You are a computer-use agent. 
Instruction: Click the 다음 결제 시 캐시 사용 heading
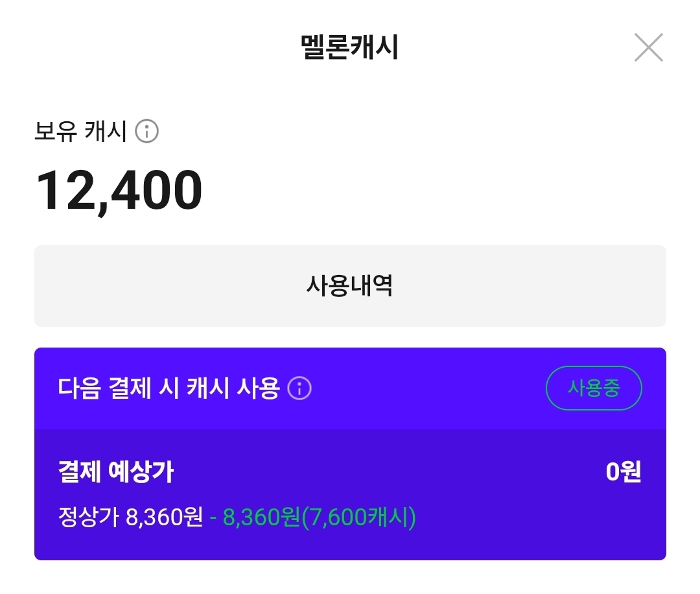pyautogui.click(x=169, y=388)
